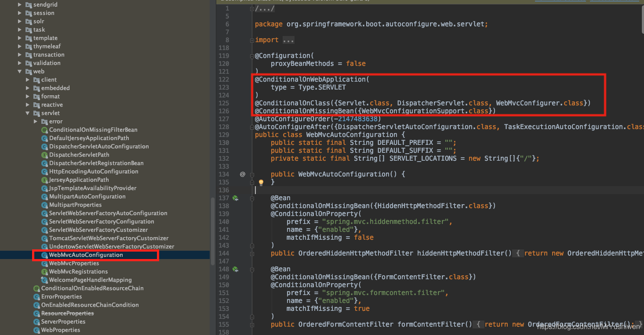This screenshot has width=644, height=335.
Task: Click the folded import ellipsis placeholder
Action: click(288, 40)
